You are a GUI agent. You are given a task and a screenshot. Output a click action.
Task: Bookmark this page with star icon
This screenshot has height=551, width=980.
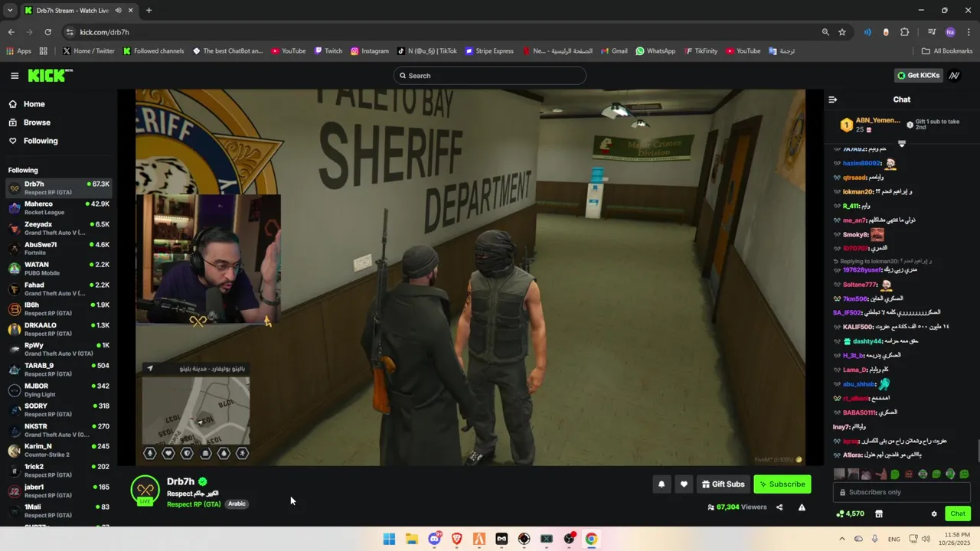[x=842, y=32]
